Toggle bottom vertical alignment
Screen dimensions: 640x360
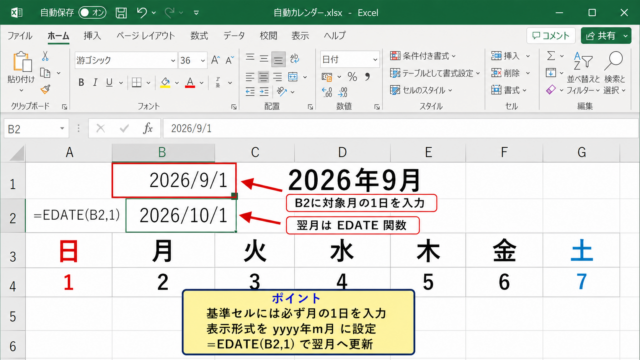[278, 60]
